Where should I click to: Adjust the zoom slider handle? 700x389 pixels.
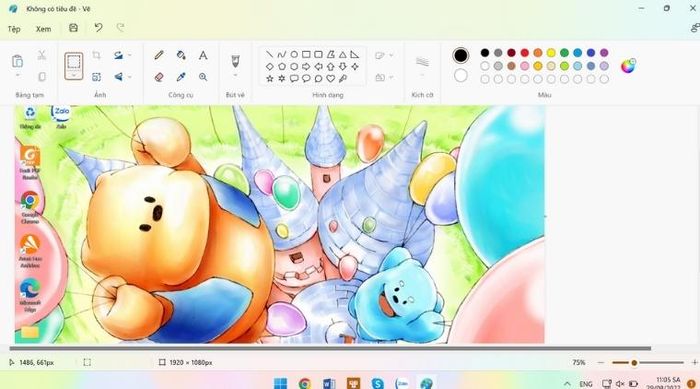pos(634,363)
